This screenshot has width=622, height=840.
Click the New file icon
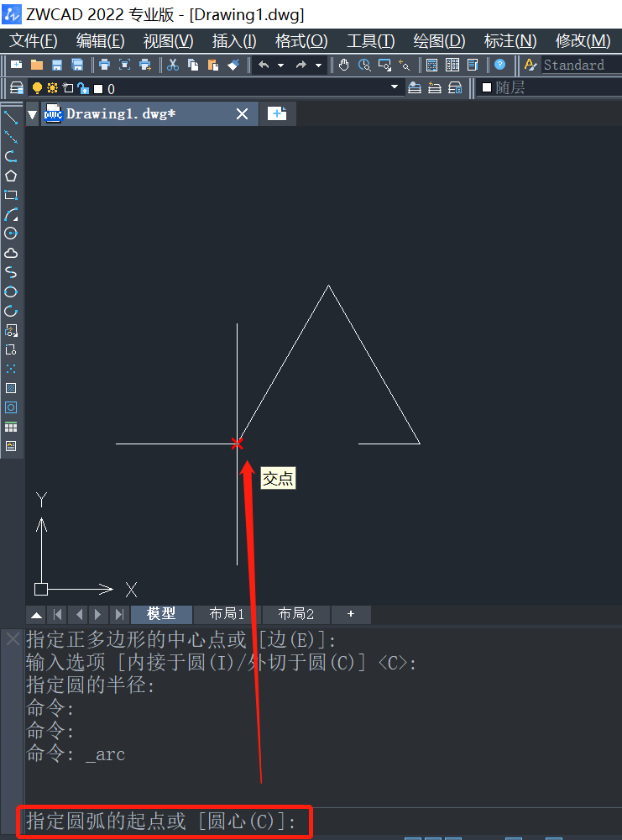pos(17,65)
